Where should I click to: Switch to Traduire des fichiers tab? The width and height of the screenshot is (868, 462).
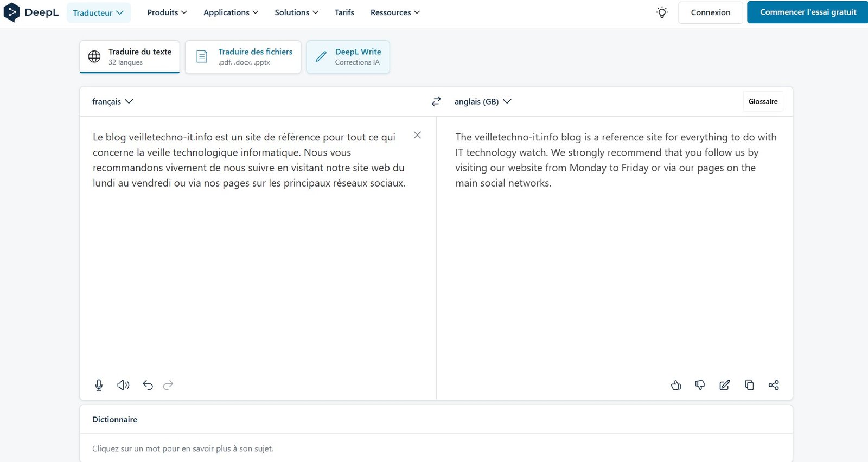(243, 56)
